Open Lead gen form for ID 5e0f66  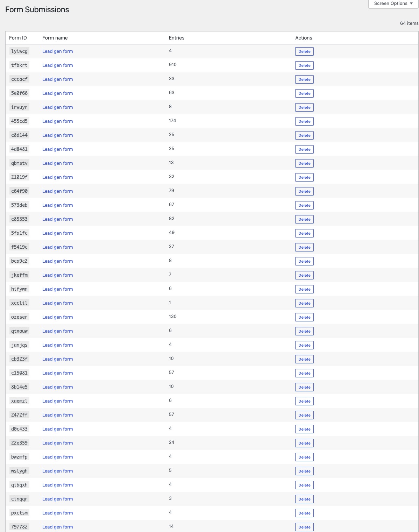58,93
